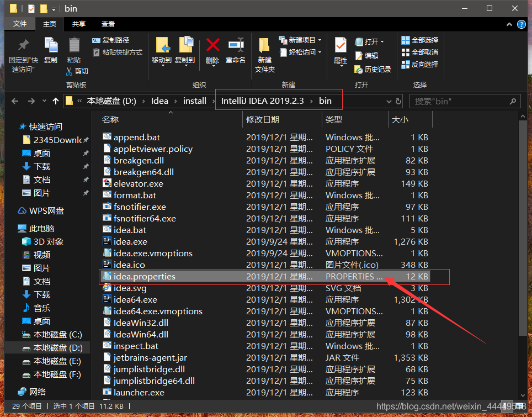Screen dimensions: 532x417
Task: Click install in the address path
Action: pyautogui.click(x=195, y=101)
